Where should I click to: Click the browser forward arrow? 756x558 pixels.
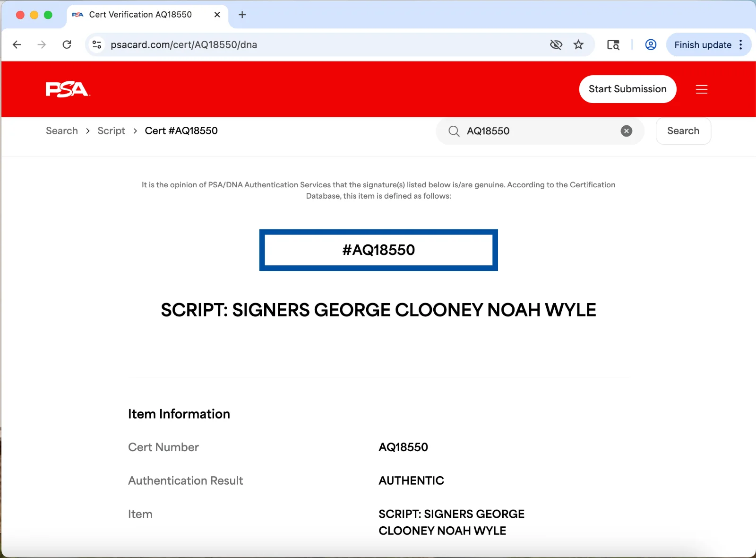click(x=42, y=44)
